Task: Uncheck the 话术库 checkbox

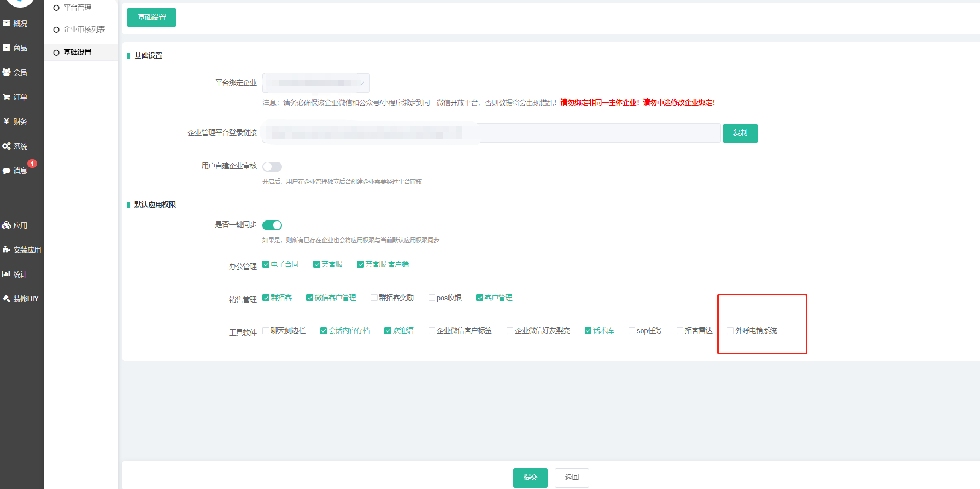Action: pos(588,330)
